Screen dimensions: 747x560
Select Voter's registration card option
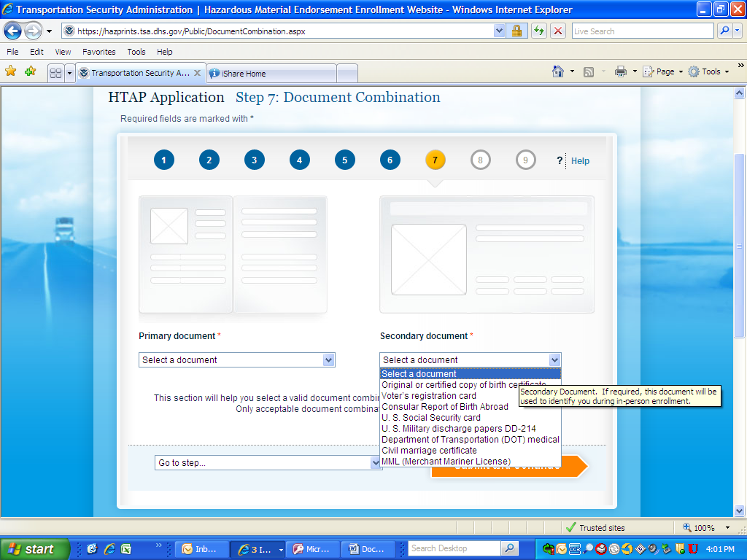point(429,396)
